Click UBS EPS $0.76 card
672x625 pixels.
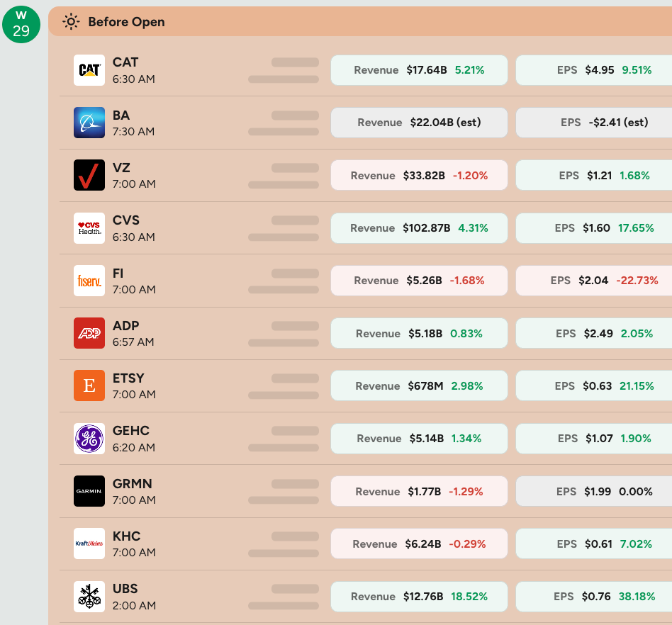coord(594,596)
